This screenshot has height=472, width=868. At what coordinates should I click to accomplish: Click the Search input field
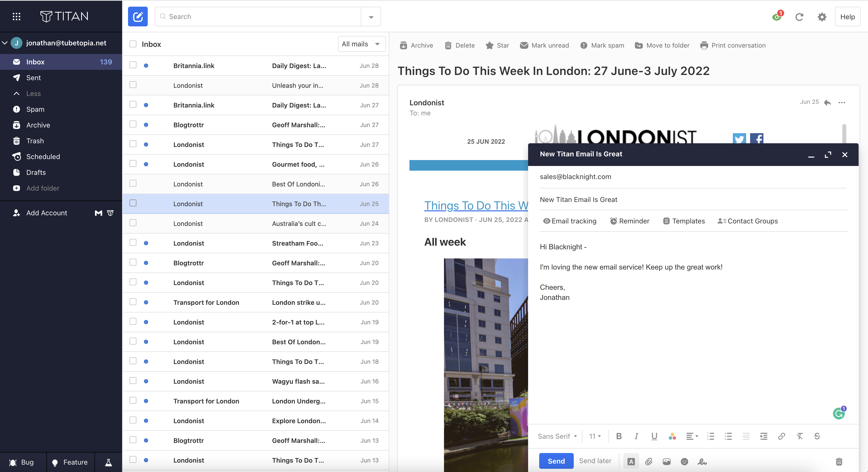click(258, 17)
